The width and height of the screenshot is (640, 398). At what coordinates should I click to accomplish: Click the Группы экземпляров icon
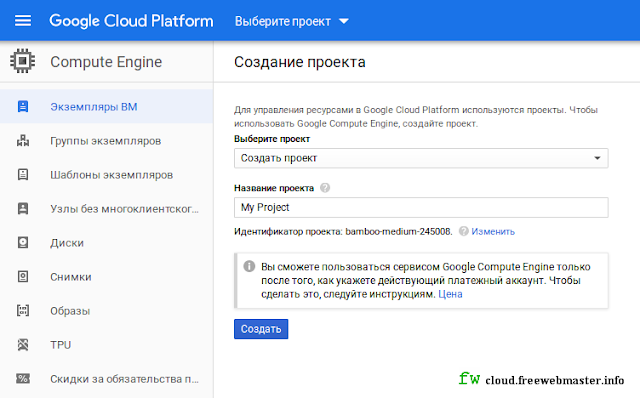(x=23, y=140)
